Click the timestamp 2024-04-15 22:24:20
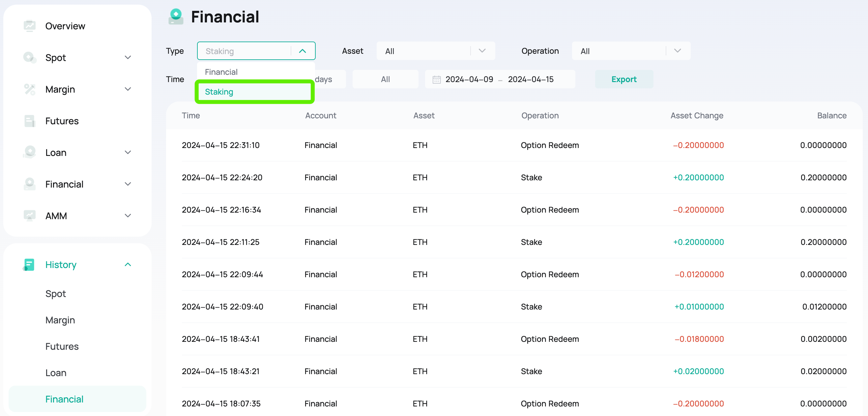868x416 pixels. pos(222,177)
